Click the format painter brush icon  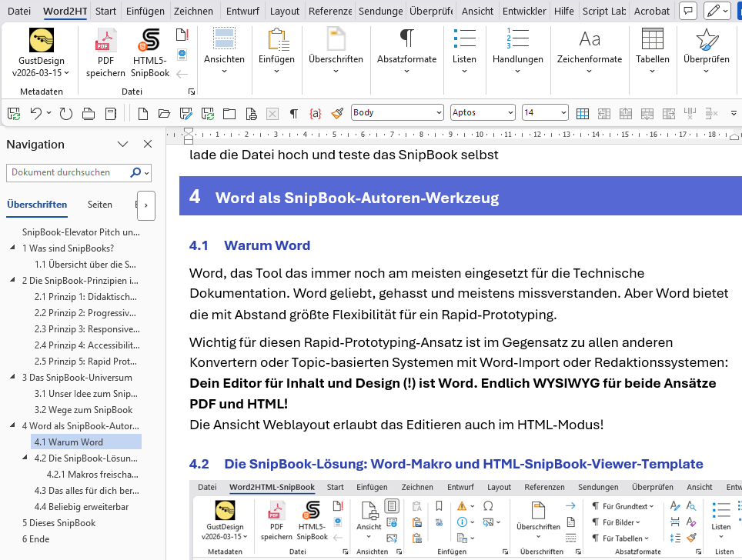(336, 113)
